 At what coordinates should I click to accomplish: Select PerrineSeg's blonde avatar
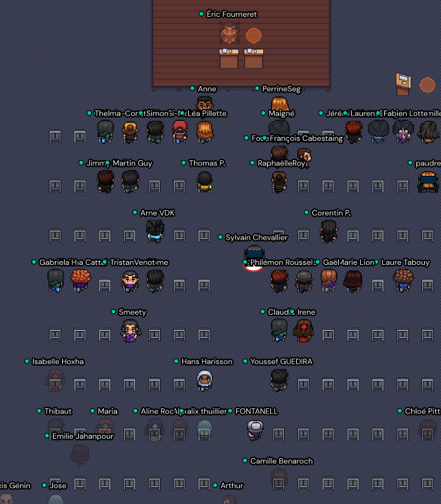[279, 103]
